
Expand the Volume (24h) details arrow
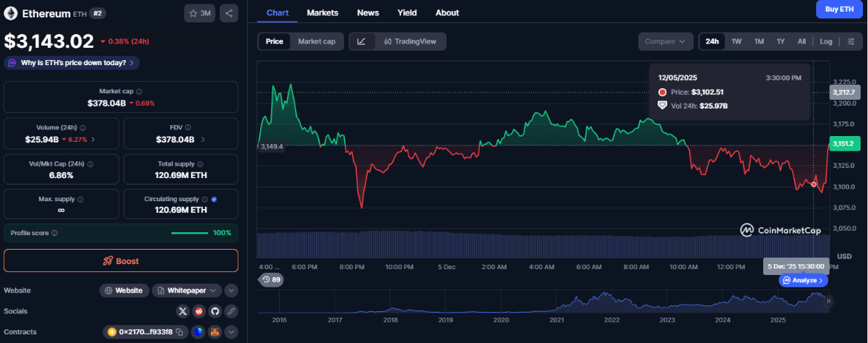[x=93, y=140]
